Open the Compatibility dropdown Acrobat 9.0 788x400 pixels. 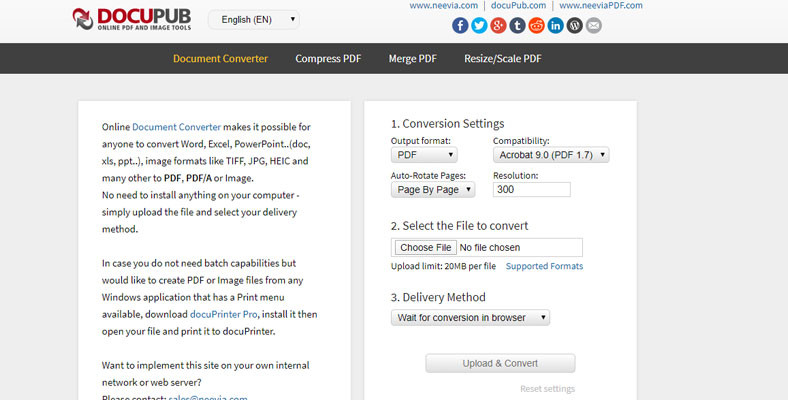551,155
